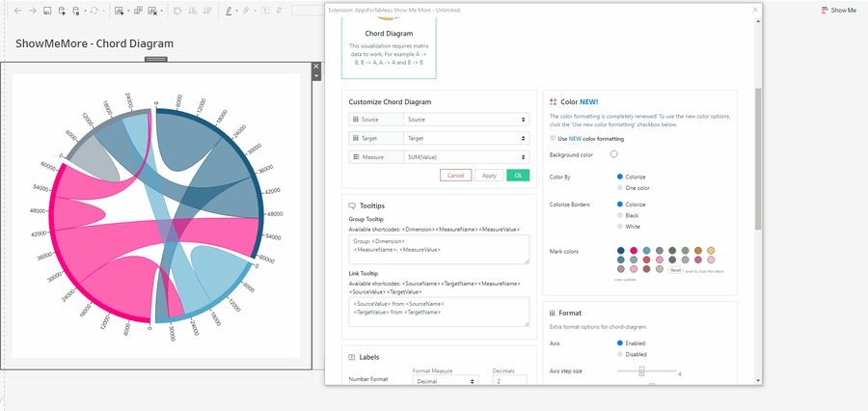Screen dimensions: 868x411
Task: Click the Save workbook icon
Action: [x=47, y=11]
